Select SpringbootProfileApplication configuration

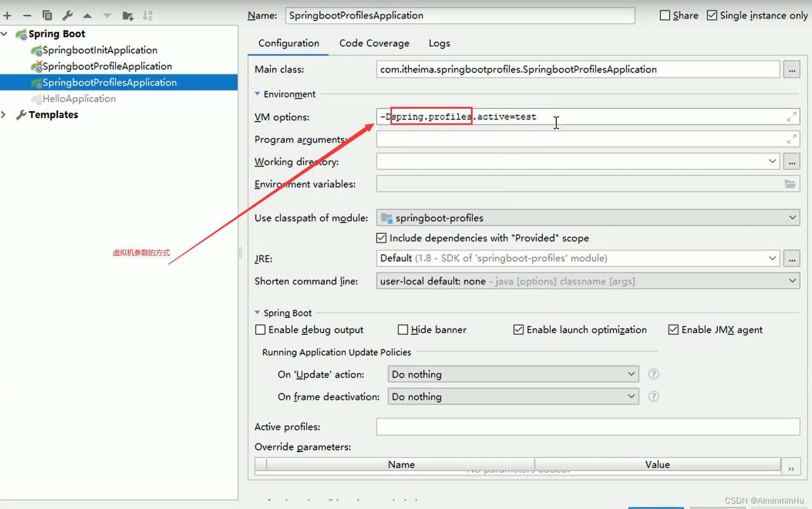point(107,66)
